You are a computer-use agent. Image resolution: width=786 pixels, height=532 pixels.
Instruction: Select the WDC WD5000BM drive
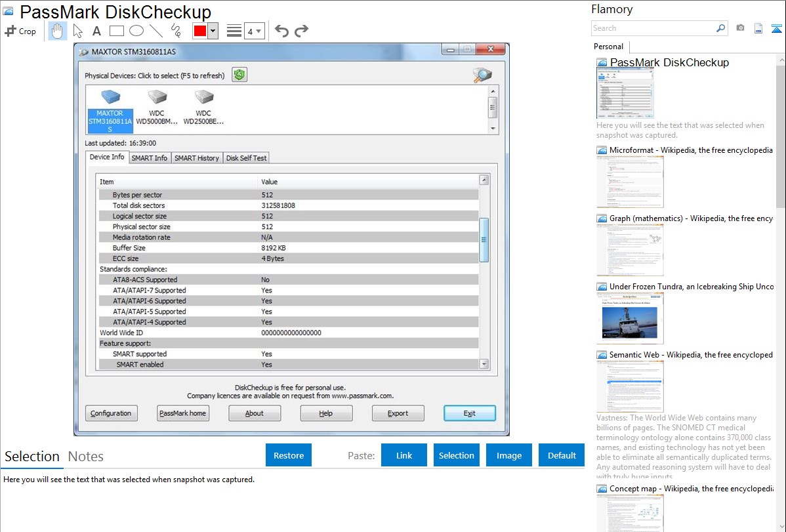(157, 108)
